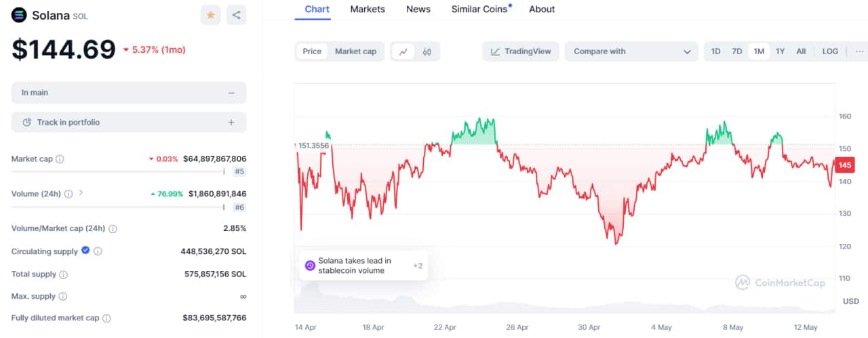
Task: Click the #5 market cap rank badge
Action: click(x=239, y=172)
